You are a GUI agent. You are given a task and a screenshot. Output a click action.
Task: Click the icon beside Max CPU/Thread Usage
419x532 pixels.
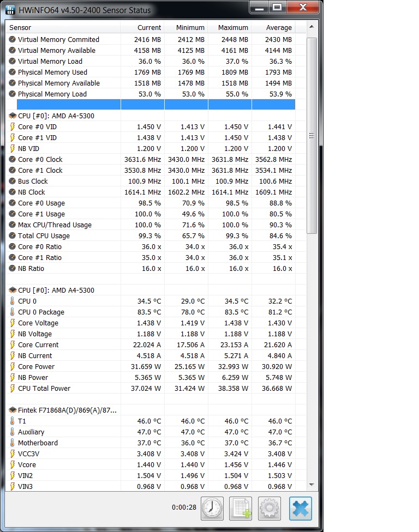13,225
